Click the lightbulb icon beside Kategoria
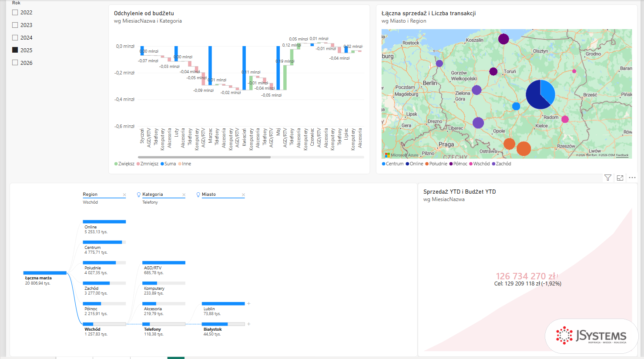This screenshot has height=359, width=644. (x=139, y=195)
